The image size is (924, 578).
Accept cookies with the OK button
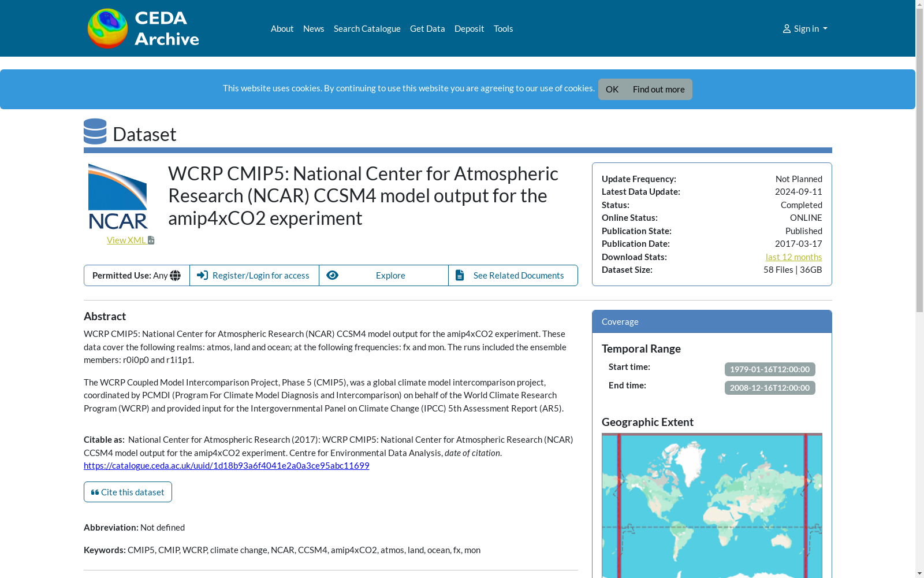tap(612, 89)
